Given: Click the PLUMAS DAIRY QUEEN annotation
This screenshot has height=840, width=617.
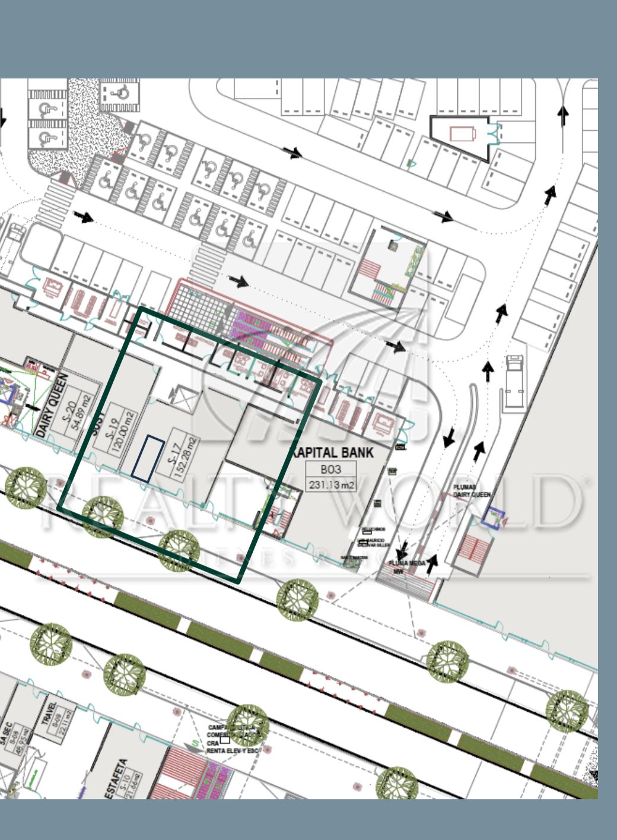Looking at the screenshot, I should tap(472, 491).
